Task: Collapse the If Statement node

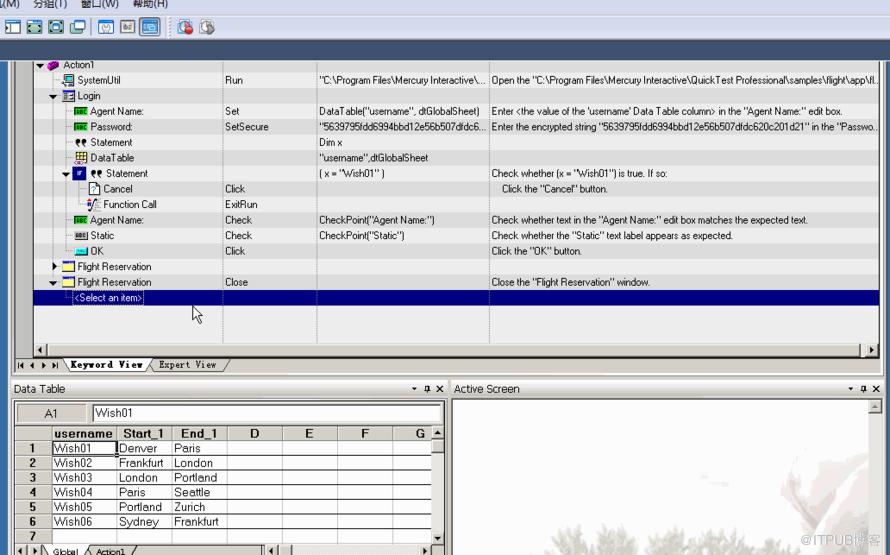Action: [x=66, y=174]
